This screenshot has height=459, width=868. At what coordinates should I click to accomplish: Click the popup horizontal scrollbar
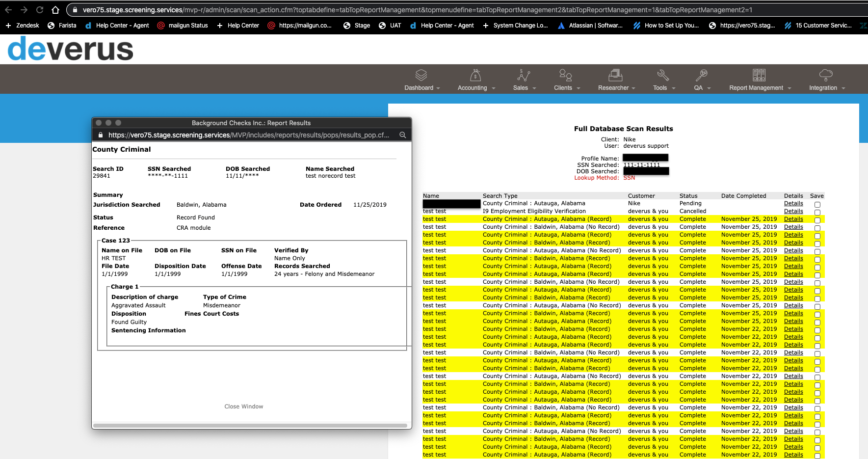tap(250, 425)
